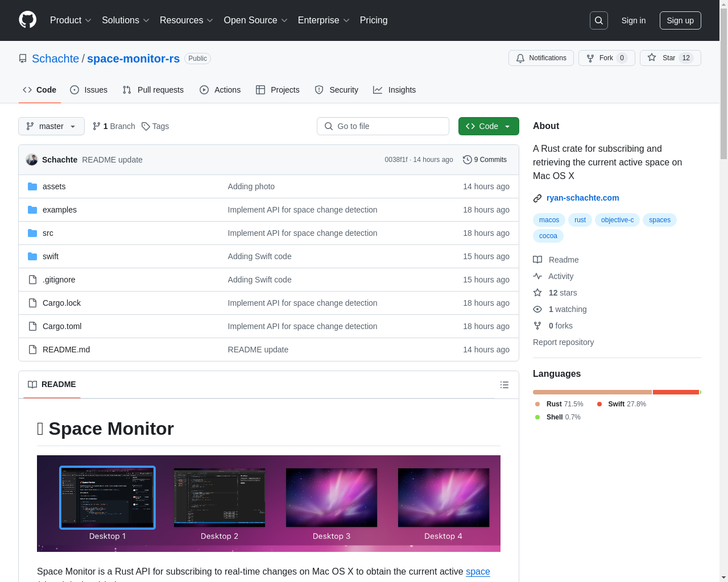Open the 9 Commits link
Image resolution: width=728 pixels, height=582 pixels.
pyautogui.click(x=485, y=160)
